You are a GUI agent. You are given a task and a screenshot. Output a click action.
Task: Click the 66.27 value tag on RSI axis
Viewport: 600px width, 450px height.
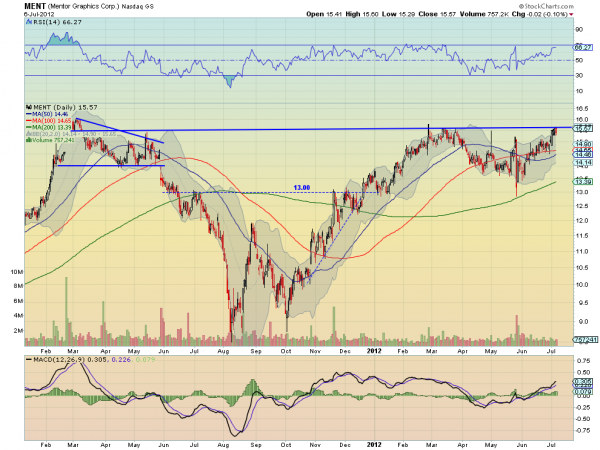583,47
